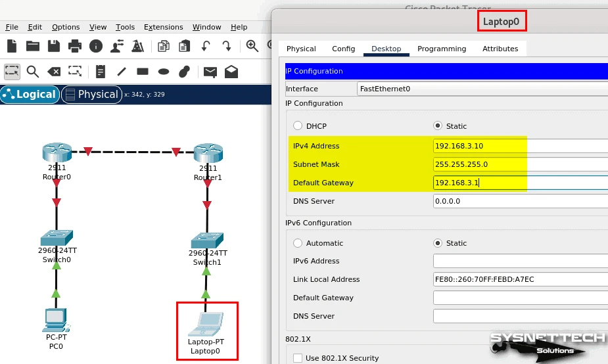Click the Logical workspace button

(x=30, y=95)
